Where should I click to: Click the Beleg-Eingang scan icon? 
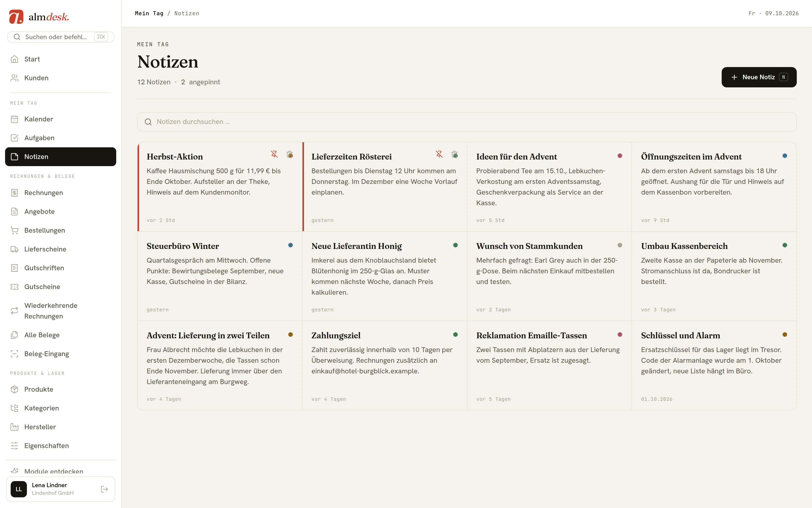click(14, 354)
